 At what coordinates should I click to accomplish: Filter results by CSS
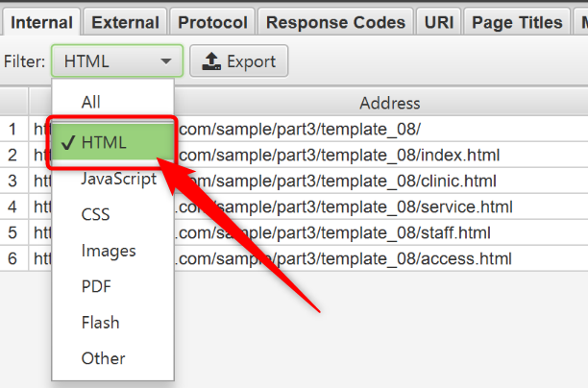pos(95,215)
